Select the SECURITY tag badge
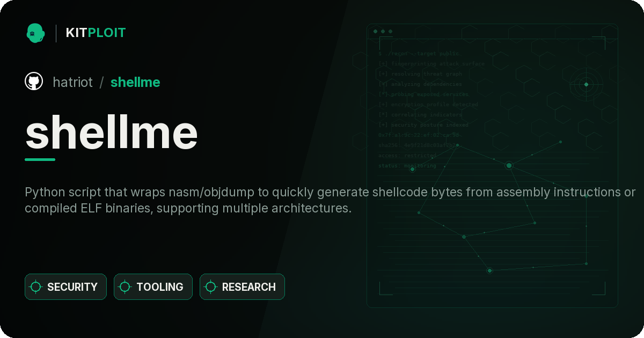 [x=65, y=287]
